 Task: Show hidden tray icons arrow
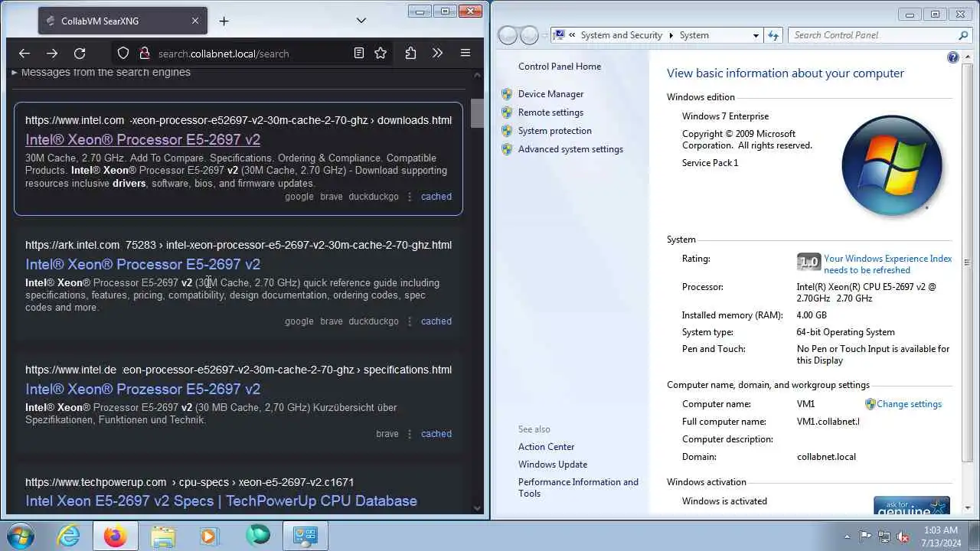847,536
